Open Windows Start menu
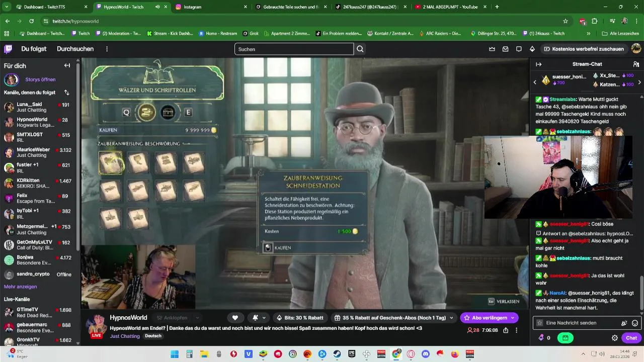 pos(175,354)
